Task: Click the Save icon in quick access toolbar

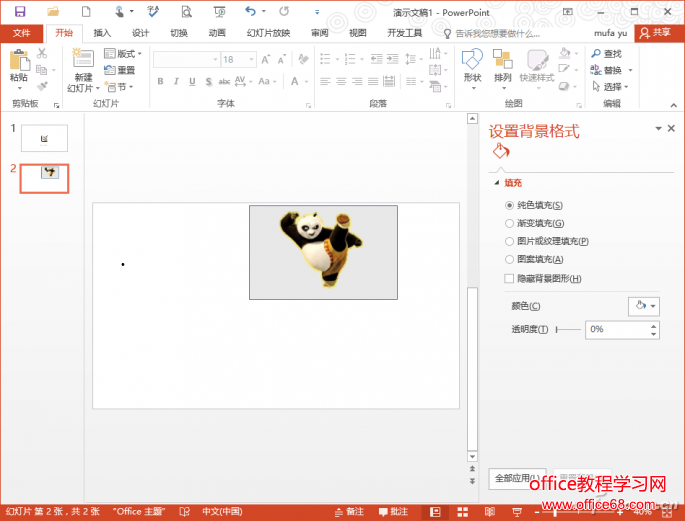Action: [20, 11]
